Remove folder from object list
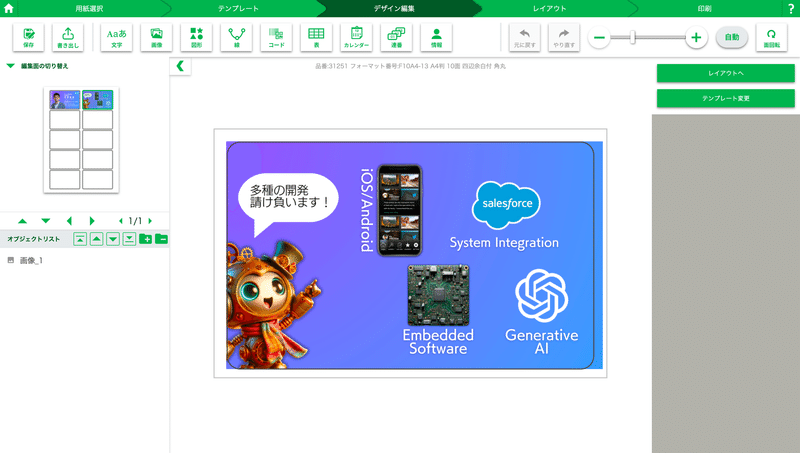 tap(162, 239)
